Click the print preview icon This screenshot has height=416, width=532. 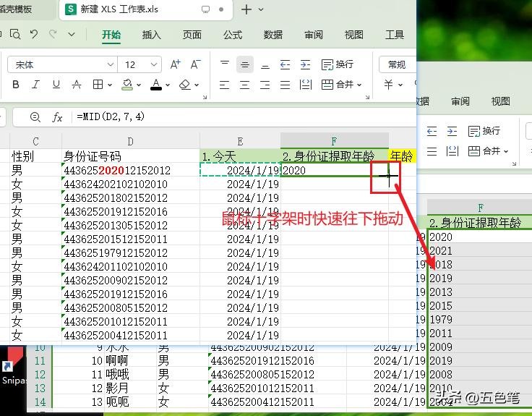[16, 34]
